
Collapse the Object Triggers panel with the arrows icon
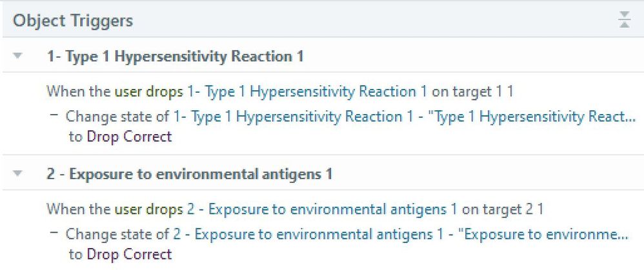coord(624,21)
